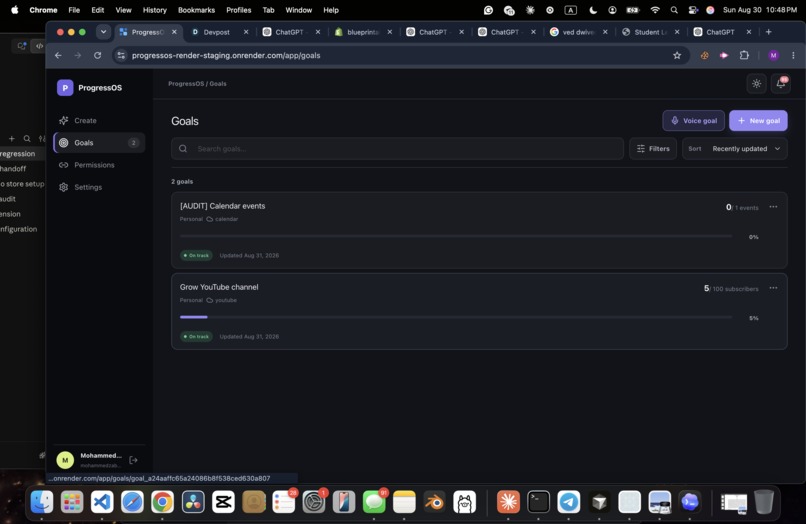Click the Grow YouTube channel progress bar

[x=456, y=317]
